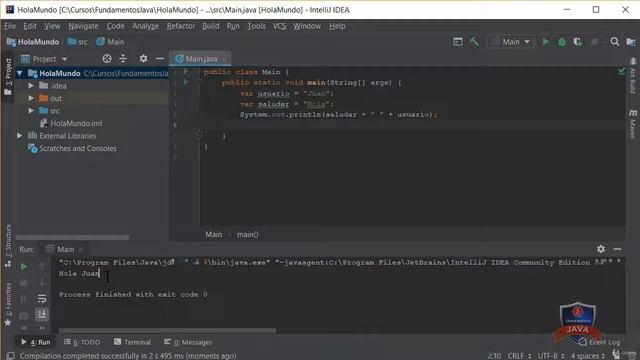Open the 6: TODO tool window

pyautogui.click(x=82, y=342)
